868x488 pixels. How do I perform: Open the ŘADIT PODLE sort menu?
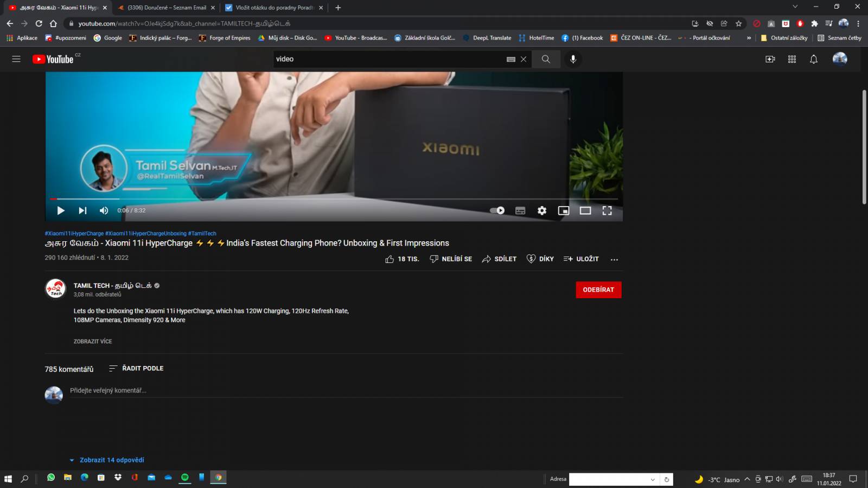pyautogui.click(x=136, y=368)
